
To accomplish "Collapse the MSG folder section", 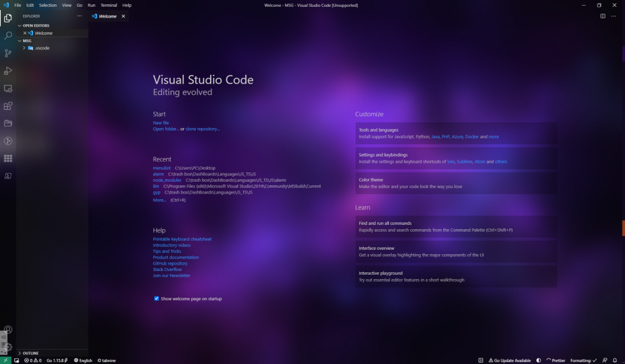I will (52, 41).
